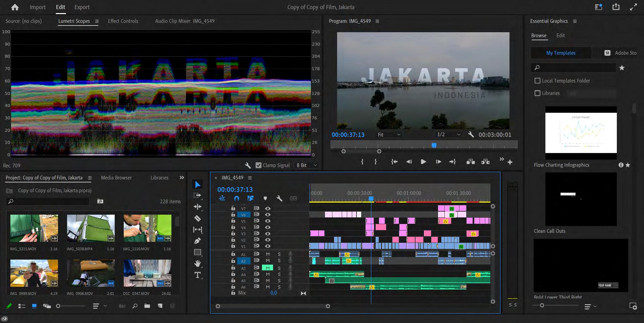This screenshot has width=644, height=323.
Task: Open the 8 Bit dropdown
Action: click(307, 165)
